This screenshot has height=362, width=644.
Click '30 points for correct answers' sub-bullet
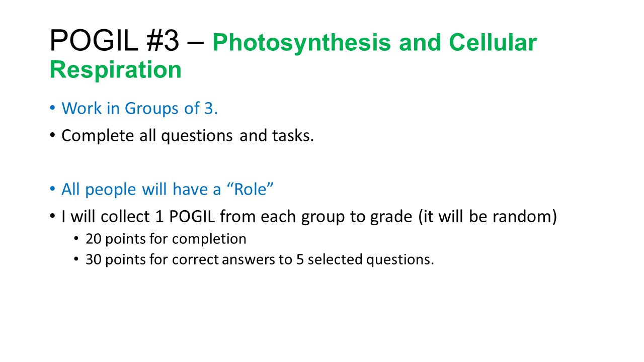click(260, 260)
